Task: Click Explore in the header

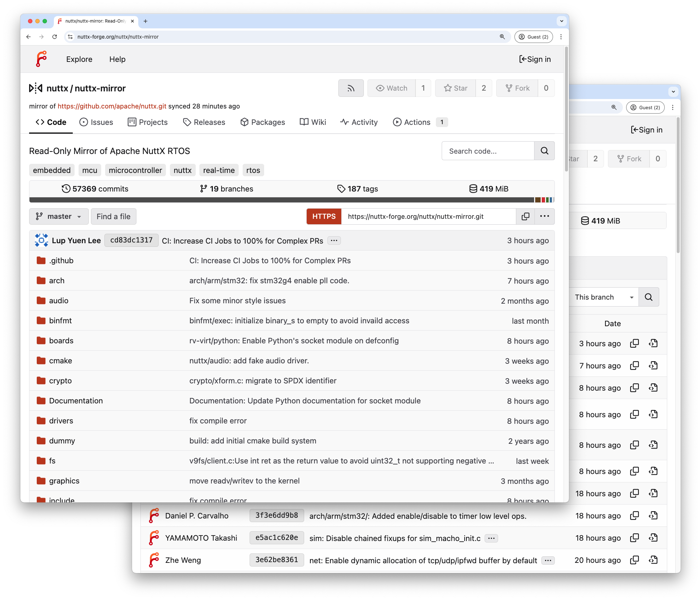Action: click(x=79, y=59)
